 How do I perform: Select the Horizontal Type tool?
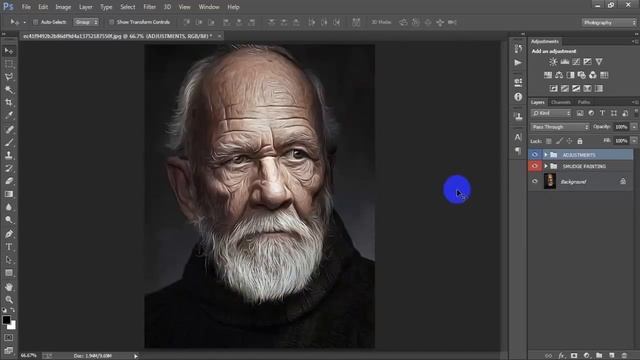9,247
